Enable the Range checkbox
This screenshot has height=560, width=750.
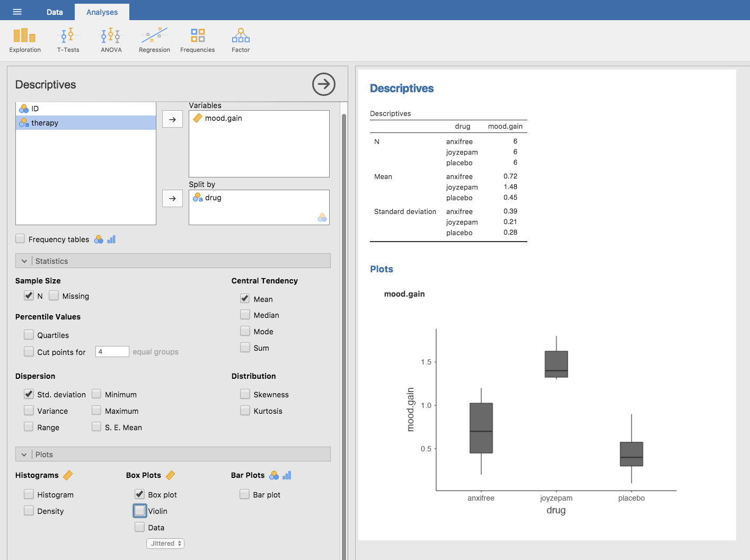(29, 427)
